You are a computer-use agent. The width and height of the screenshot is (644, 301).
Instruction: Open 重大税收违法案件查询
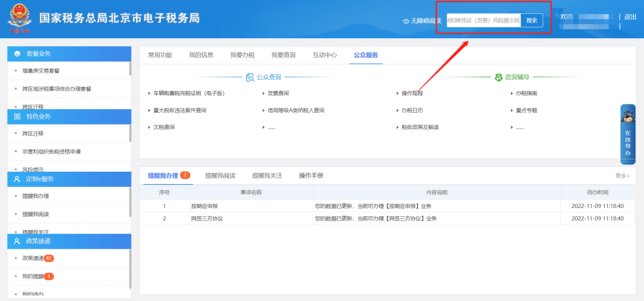[180, 110]
